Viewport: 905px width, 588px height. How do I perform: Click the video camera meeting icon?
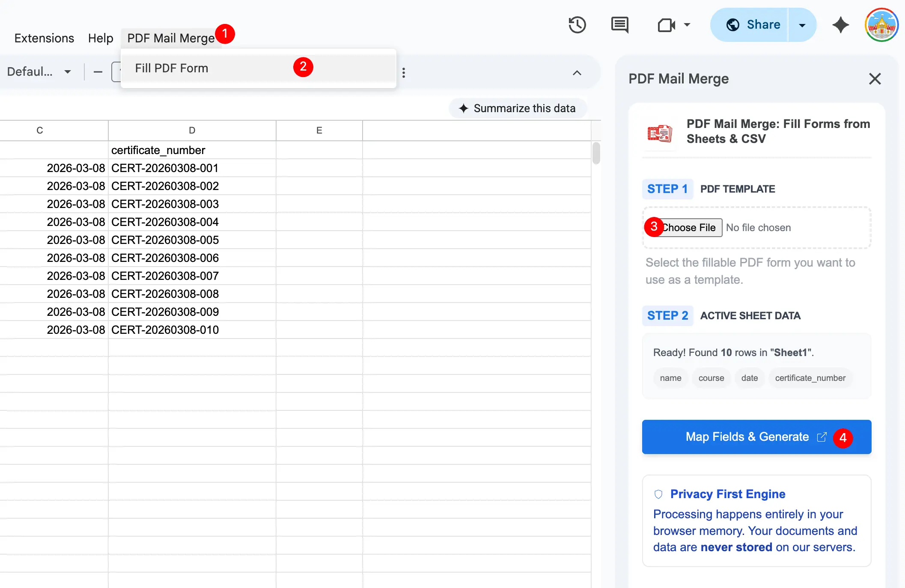(x=666, y=25)
